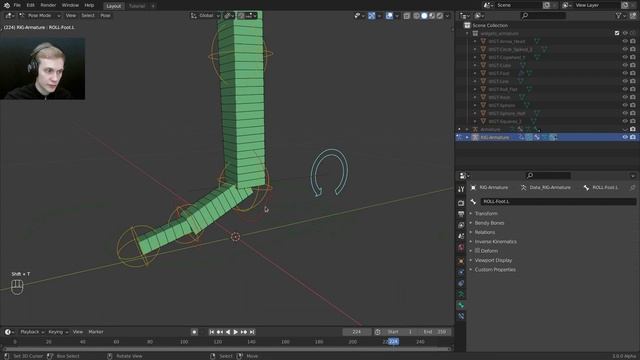Expand the Bendy Bones panel
Image resolution: width=640 pixels, height=360 pixels.
[x=489, y=223]
